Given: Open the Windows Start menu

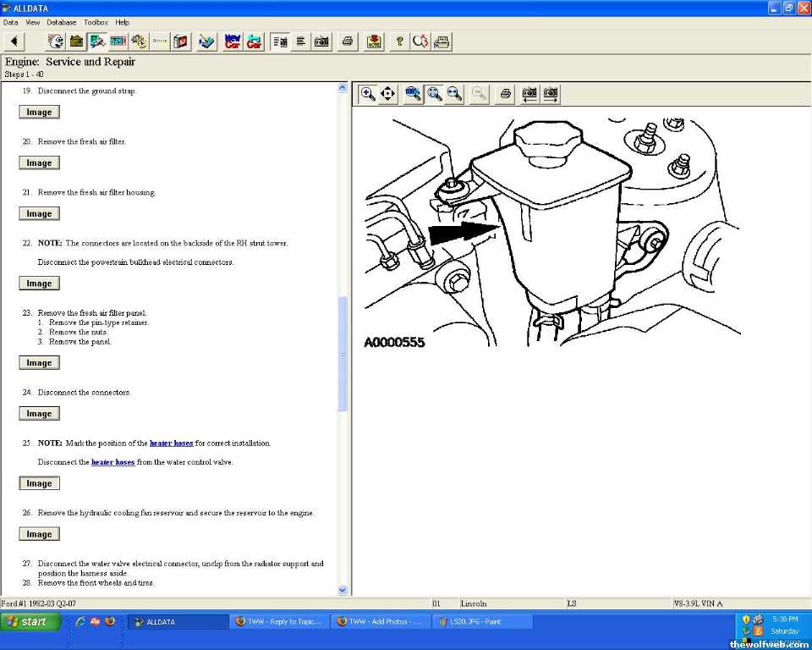Looking at the screenshot, I should [30, 621].
